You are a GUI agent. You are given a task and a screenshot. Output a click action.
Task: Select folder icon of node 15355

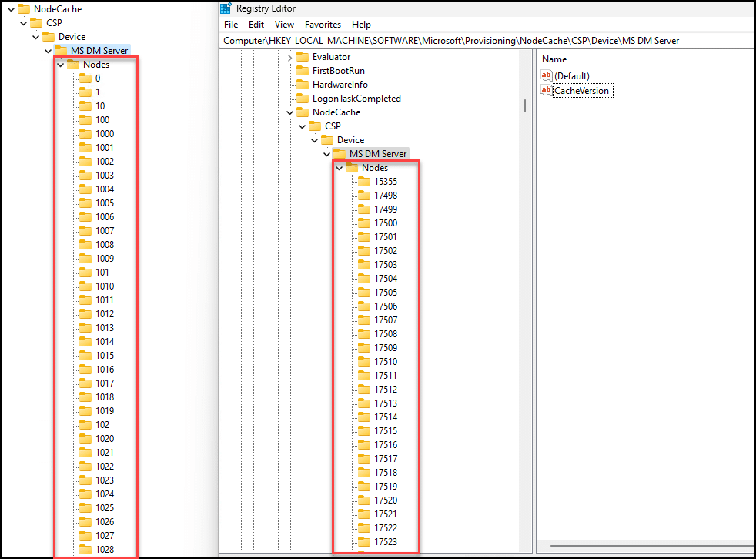pos(364,182)
